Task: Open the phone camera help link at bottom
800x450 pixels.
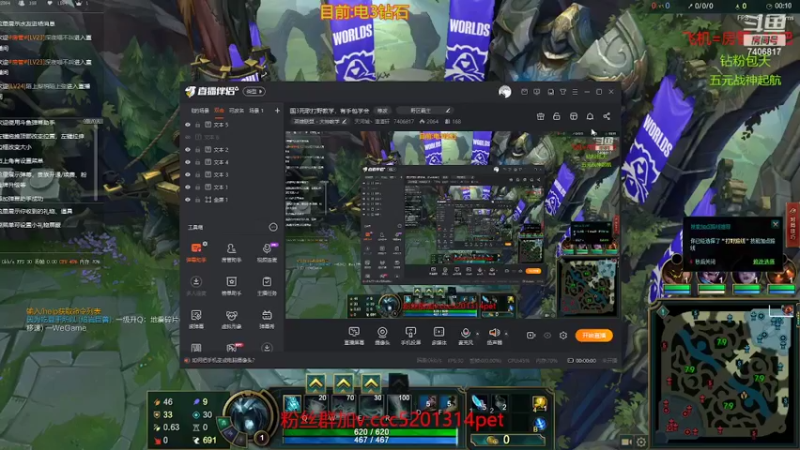Action: click(x=222, y=360)
